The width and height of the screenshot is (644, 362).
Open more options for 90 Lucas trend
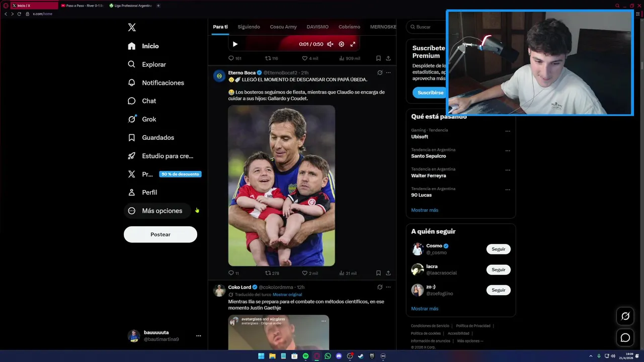tap(508, 190)
